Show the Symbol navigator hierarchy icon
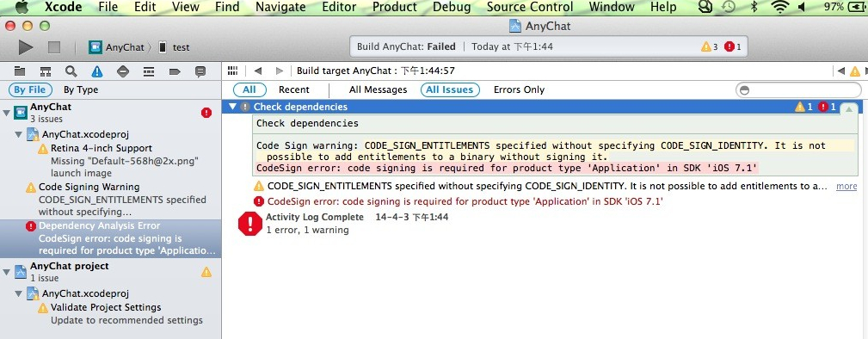This screenshot has height=339, width=868. pyautogui.click(x=46, y=71)
